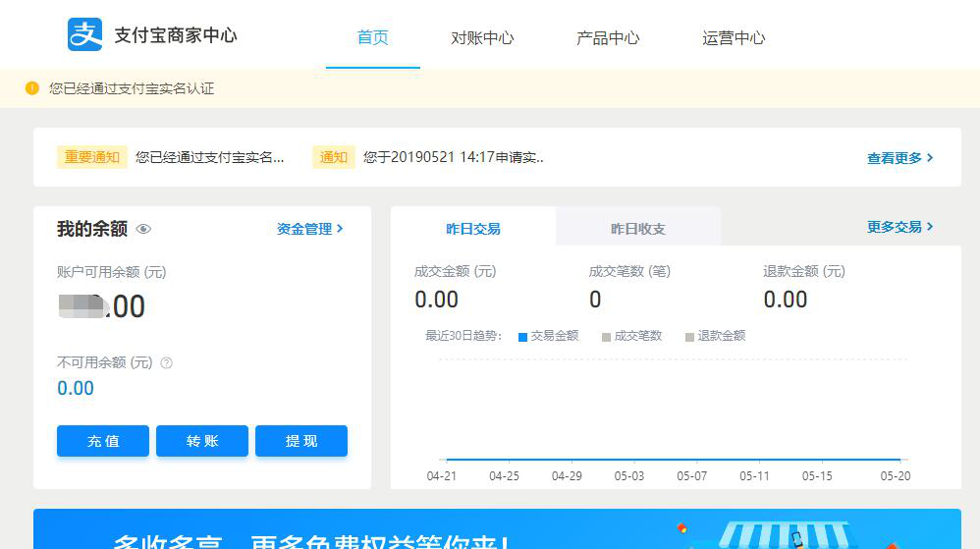Click chart axis date 05-07

[692, 476]
